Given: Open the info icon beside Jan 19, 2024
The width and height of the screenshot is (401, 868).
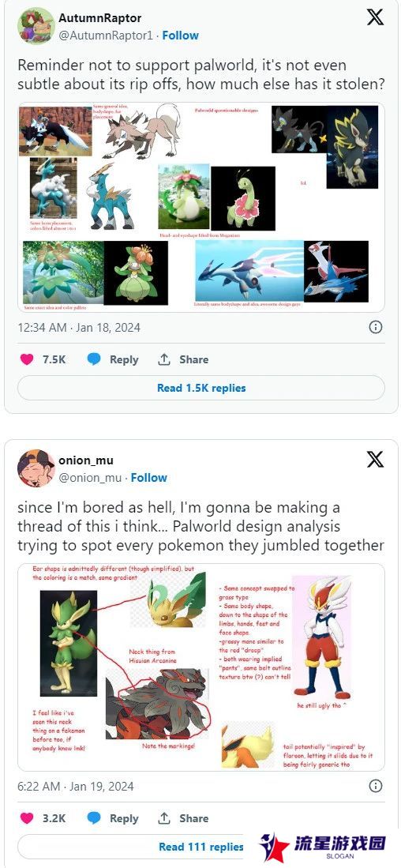Looking at the screenshot, I should [x=376, y=786].
